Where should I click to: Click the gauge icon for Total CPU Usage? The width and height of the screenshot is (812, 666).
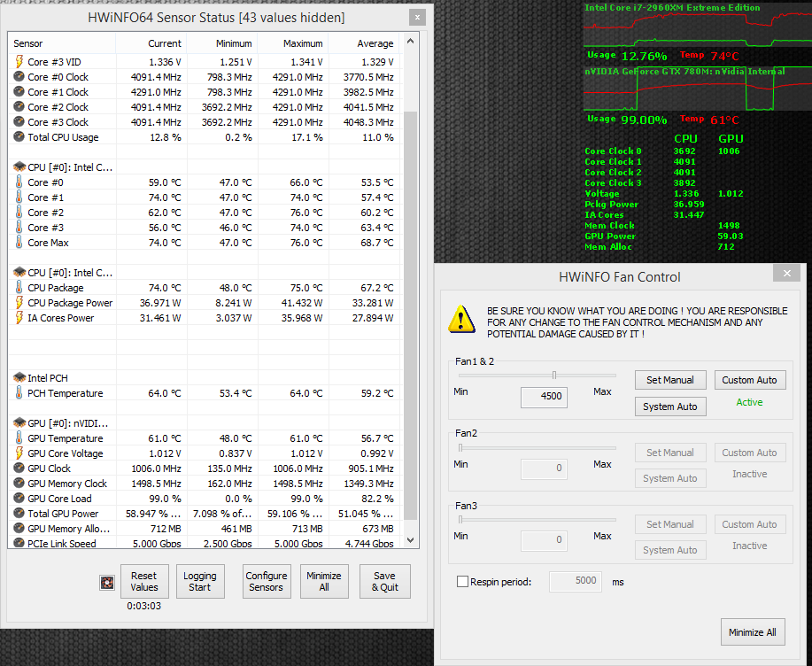(x=19, y=136)
